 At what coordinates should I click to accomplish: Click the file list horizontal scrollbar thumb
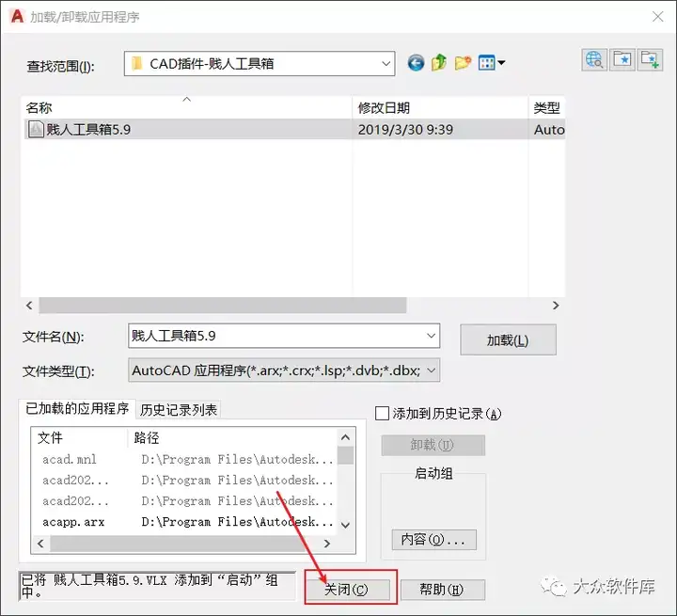coord(222,306)
